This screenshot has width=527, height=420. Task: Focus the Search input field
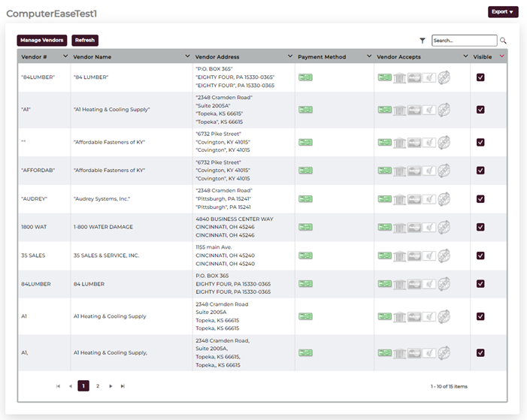pos(464,41)
